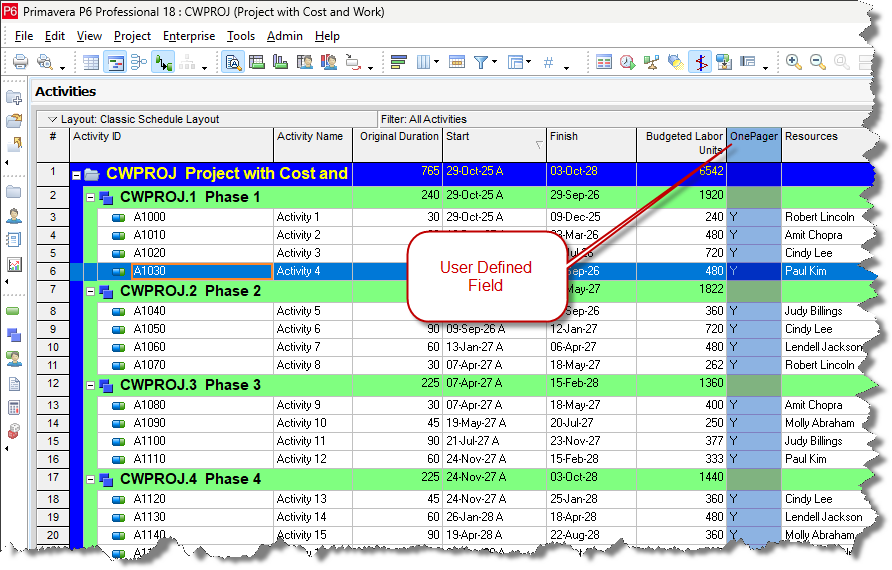
Task: Click row number 13 cell
Action: point(53,406)
